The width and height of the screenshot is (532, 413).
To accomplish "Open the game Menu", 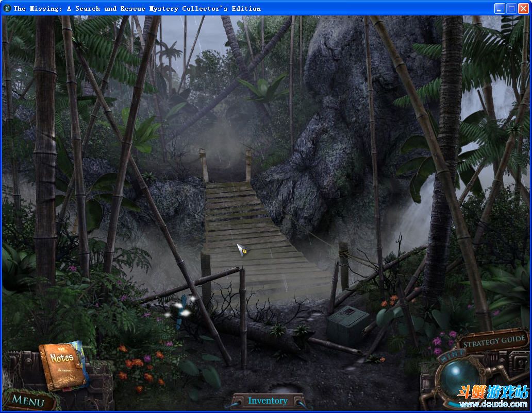I will pos(28,401).
